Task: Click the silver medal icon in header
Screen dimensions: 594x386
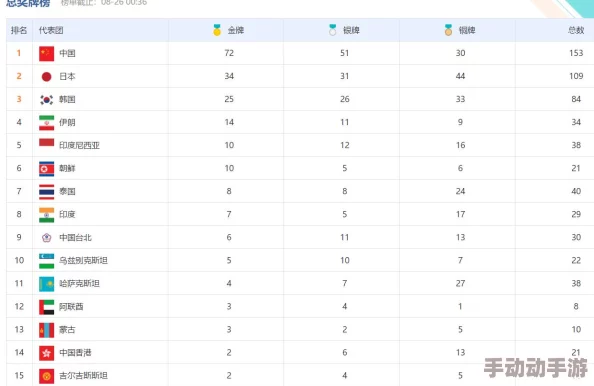Action: click(333, 30)
